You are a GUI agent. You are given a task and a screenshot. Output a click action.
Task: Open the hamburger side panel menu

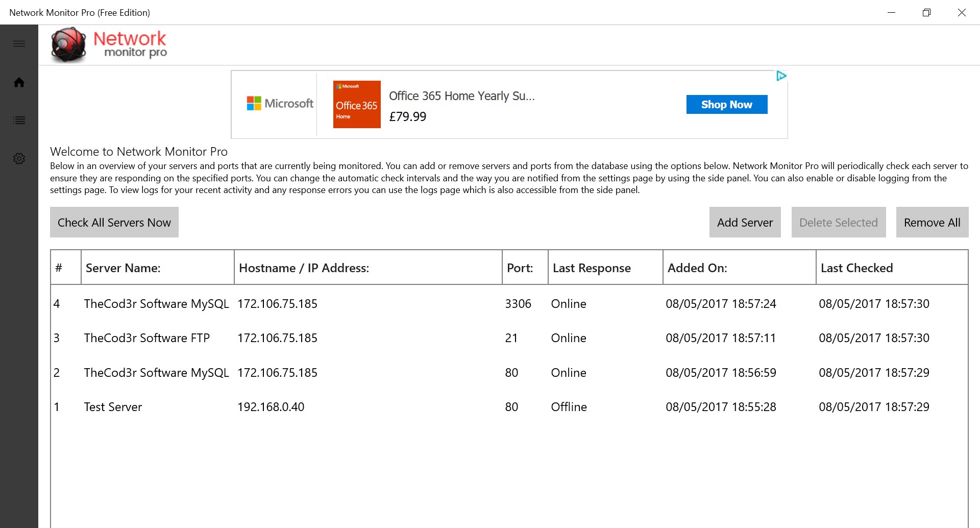click(19, 43)
